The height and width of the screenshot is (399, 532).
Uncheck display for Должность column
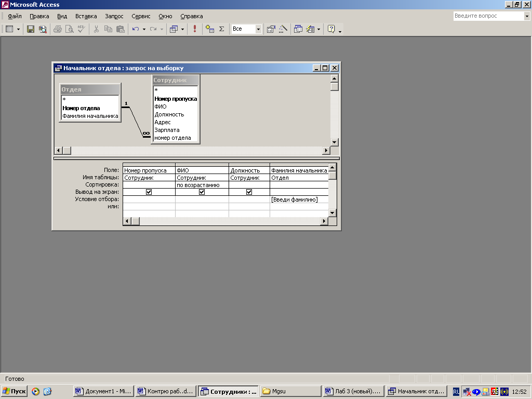click(249, 192)
